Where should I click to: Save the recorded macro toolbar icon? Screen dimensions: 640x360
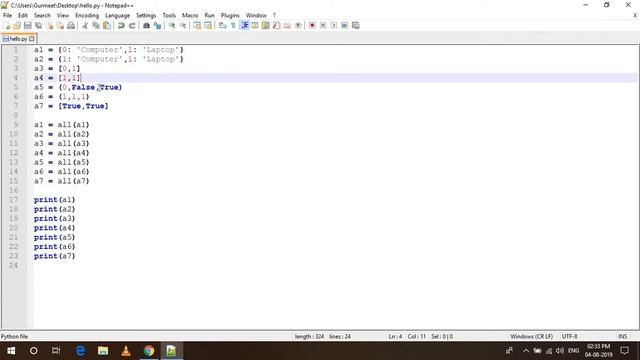[x=356, y=25]
